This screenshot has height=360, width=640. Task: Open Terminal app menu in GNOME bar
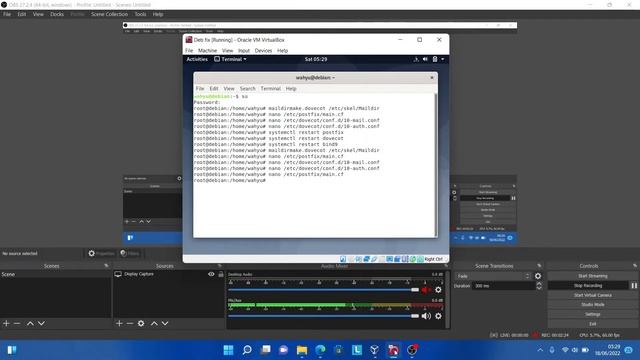[x=231, y=59]
